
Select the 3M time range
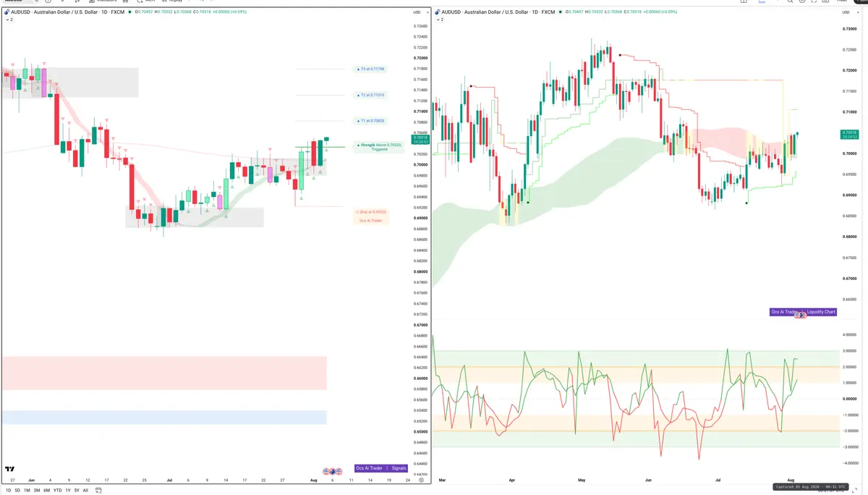pyautogui.click(x=37, y=490)
